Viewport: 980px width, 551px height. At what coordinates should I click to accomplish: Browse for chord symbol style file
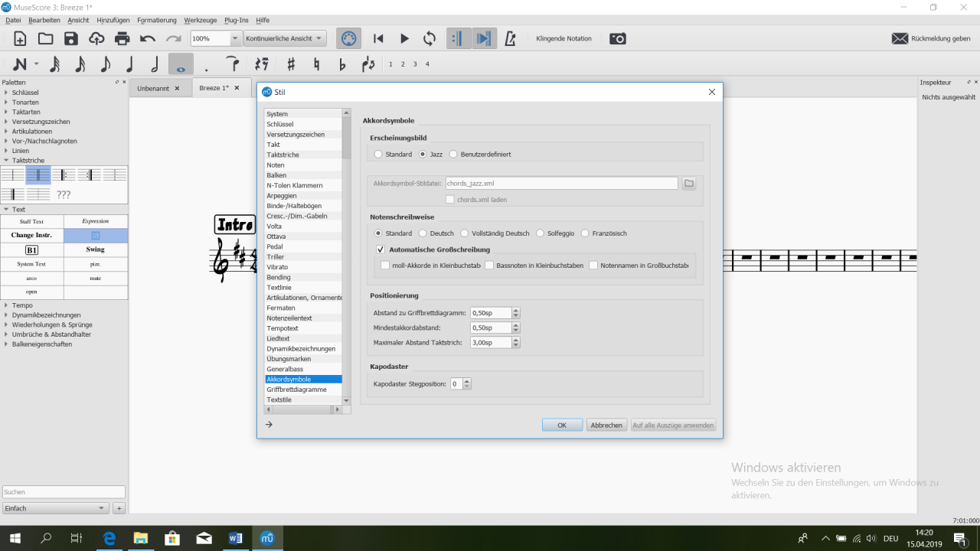[x=689, y=184]
